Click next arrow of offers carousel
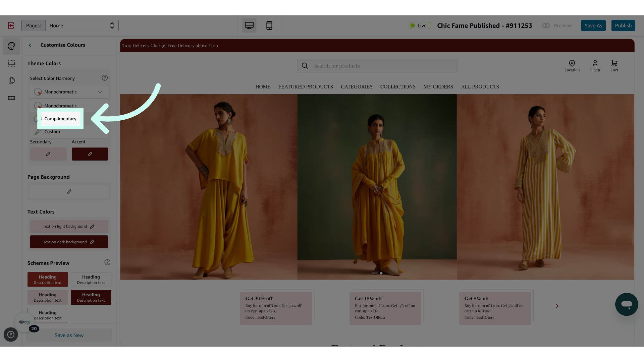The width and height of the screenshot is (644, 362). pyautogui.click(x=557, y=306)
